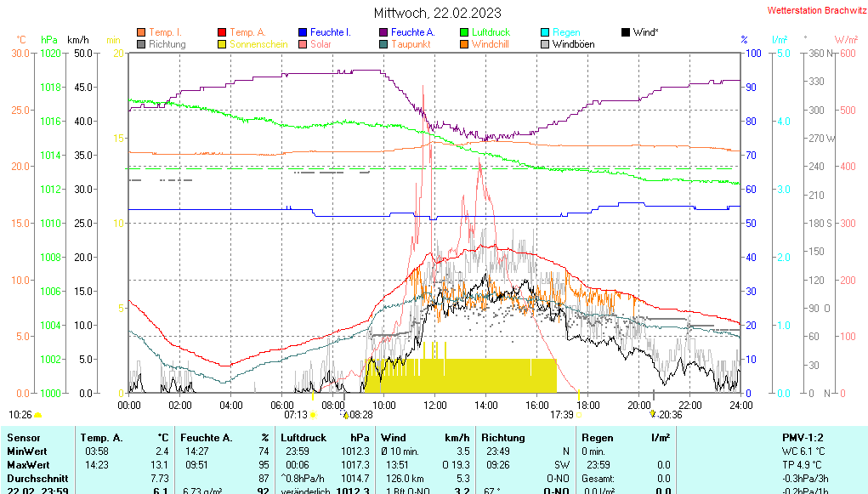Select the yellow Sonnenschein legend marker
Screen dimensions: 868x494
tap(223, 44)
